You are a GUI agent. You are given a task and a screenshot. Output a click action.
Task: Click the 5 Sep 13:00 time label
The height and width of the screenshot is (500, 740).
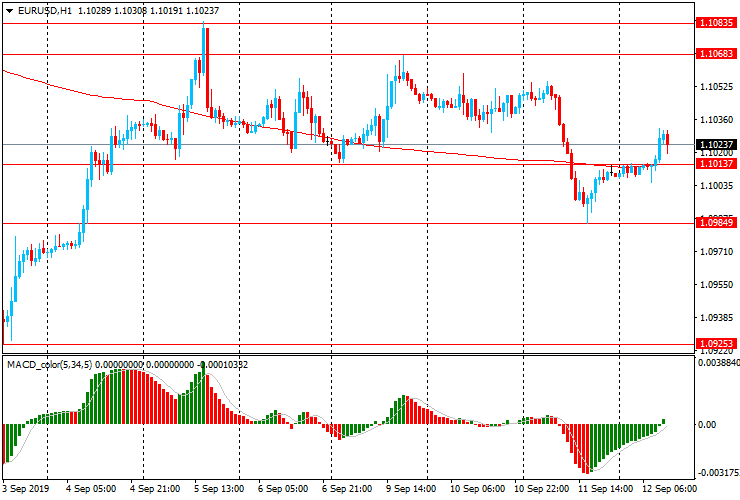click(x=220, y=490)
